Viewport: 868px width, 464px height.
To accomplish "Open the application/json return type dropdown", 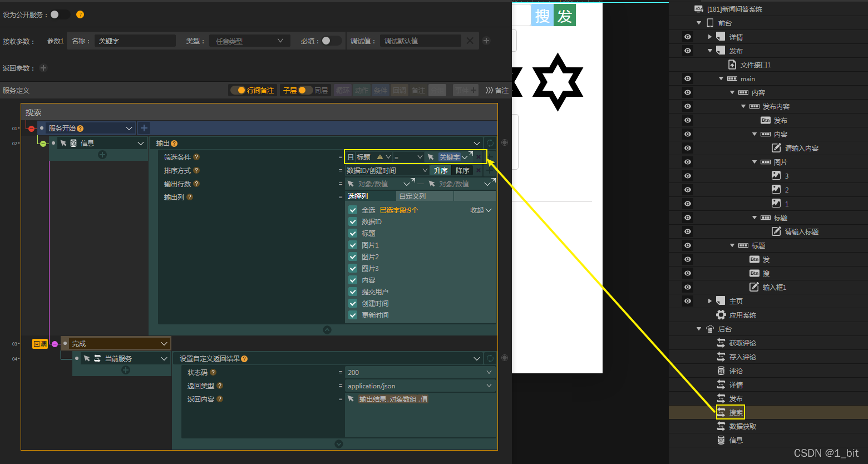I will (420, 386).
